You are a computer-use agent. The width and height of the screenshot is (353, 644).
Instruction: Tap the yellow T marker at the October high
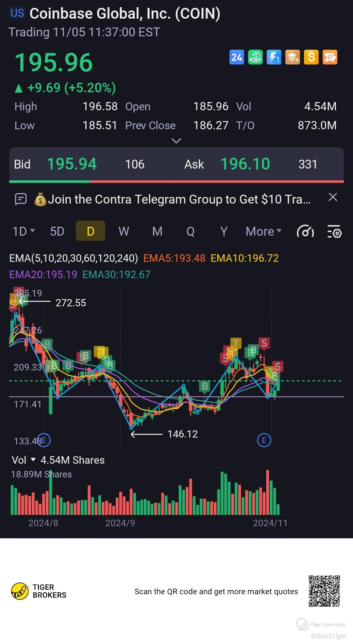pyautogui.click(x=236, y=344)
